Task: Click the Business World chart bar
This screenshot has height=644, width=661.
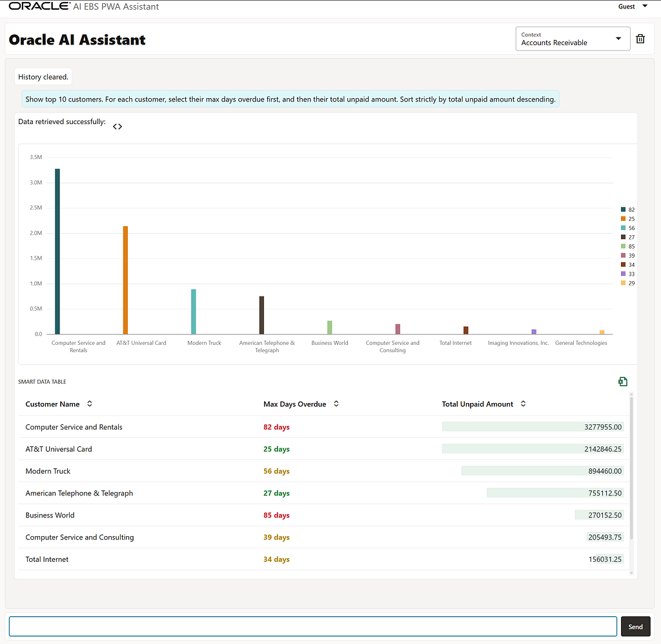Action: pos(330,327)
